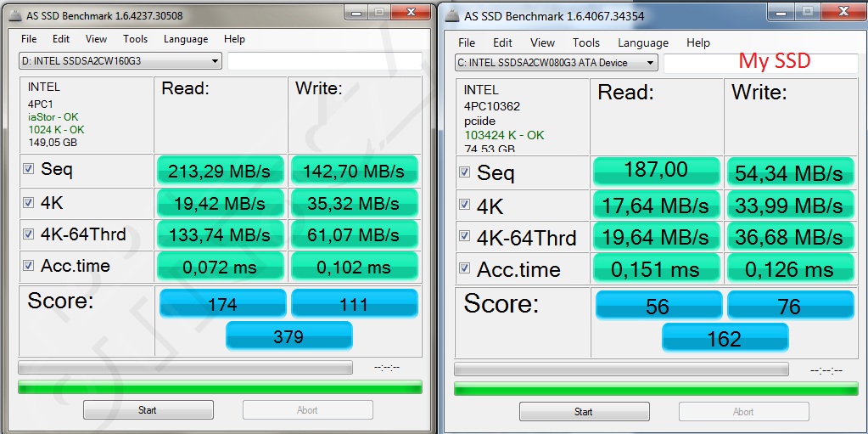
Task: Click Start button in right window
Action: (x=584, y=412)
